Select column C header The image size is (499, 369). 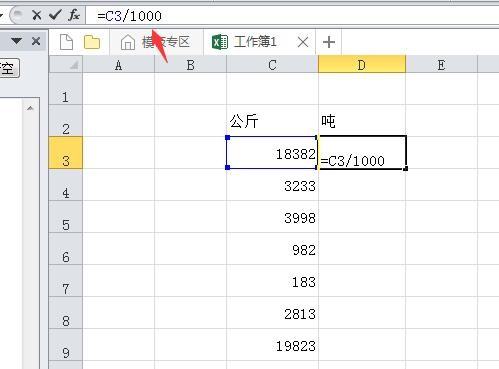272,65
